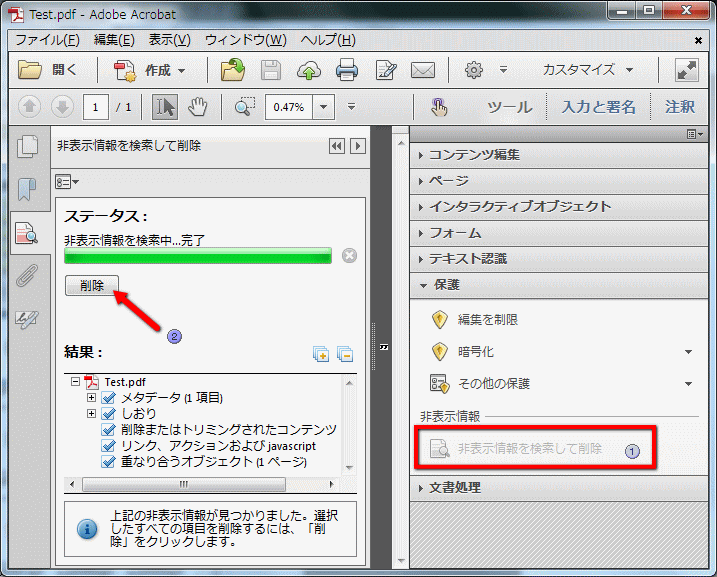The height and width of the screenshot is (577, 717).
Task: Click the collapse all results icon
Action: tap(345, 354)
